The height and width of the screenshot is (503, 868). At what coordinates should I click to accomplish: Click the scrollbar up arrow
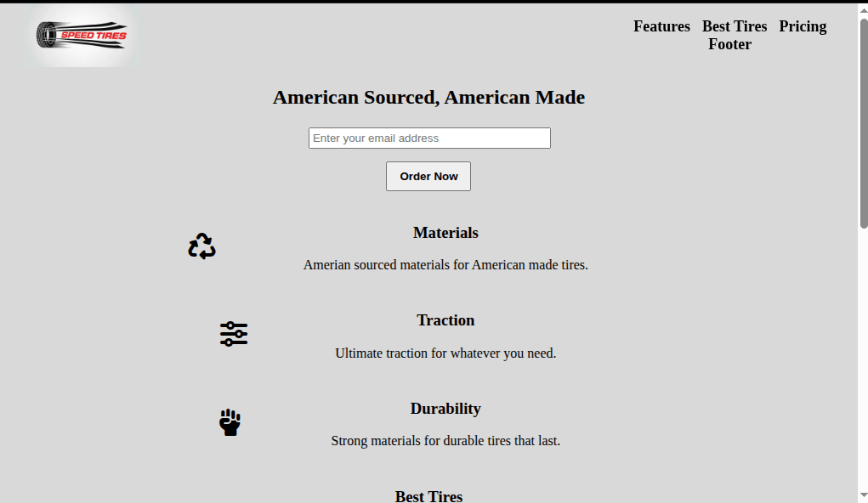click(x=864, y=10)
